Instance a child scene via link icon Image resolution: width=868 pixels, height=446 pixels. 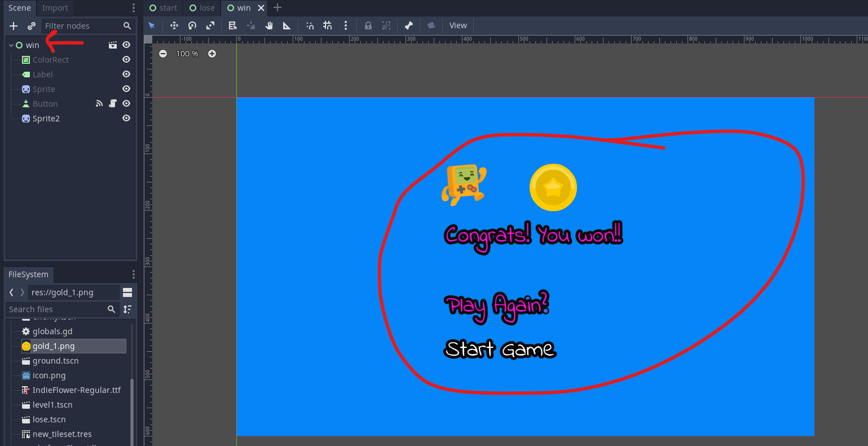32,26
